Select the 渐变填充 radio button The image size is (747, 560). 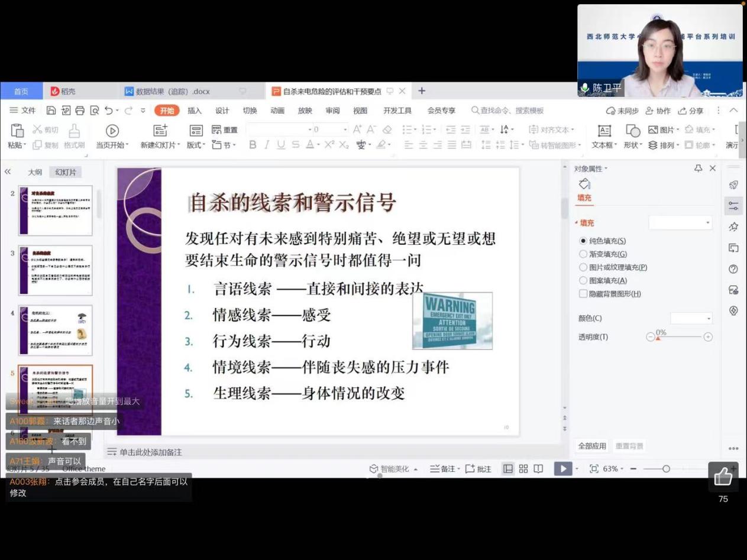[x=584, y=254]
